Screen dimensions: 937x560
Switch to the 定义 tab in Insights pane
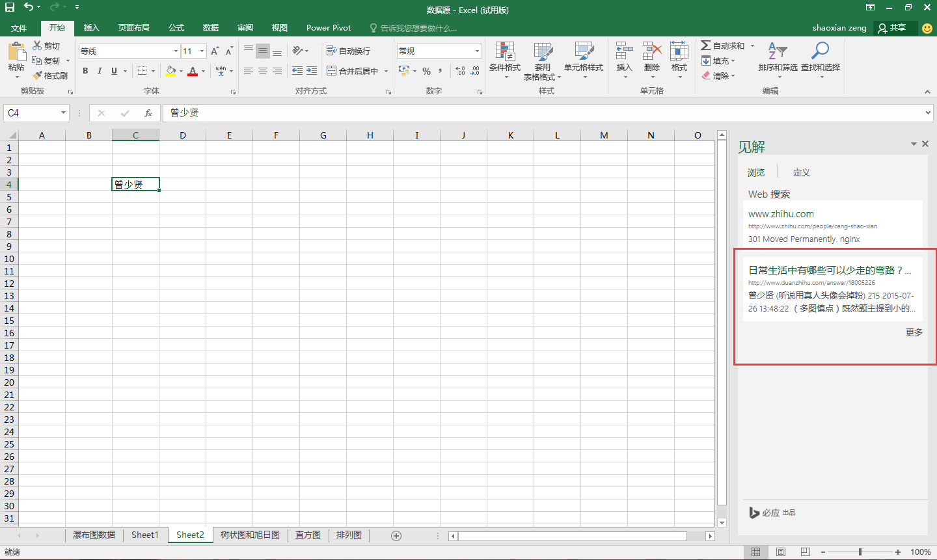801,172
